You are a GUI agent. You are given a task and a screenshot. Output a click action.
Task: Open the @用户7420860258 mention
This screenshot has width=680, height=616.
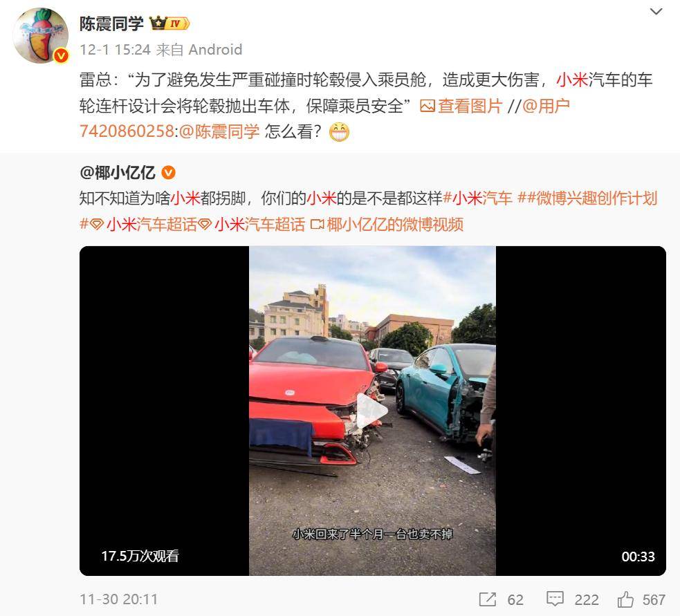(x=324, y=118)
